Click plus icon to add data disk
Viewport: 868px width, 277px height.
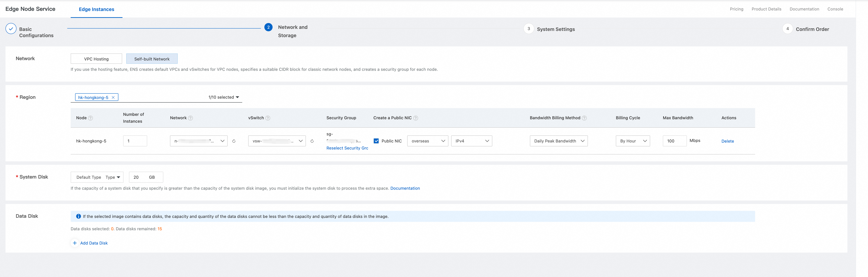[75, 243]
